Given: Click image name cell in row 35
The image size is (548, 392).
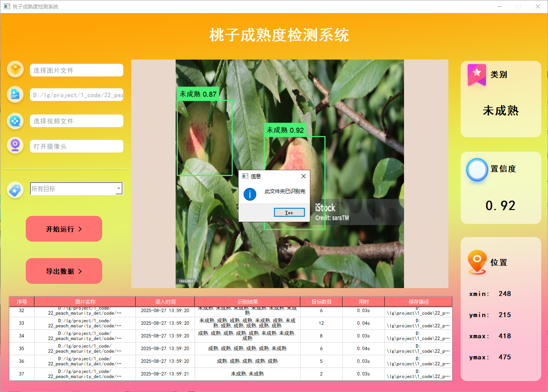Looking at the screenshot, I should coord(85,348).
